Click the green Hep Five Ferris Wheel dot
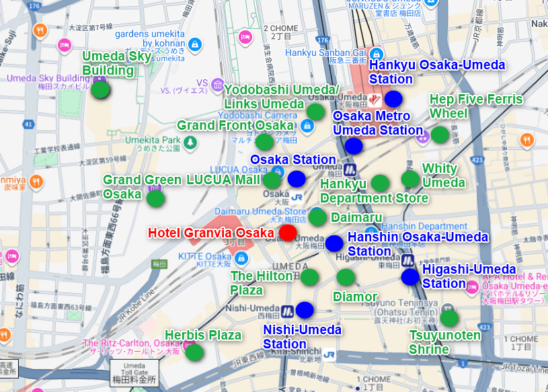The height and width of the screenshot is (392, 548). tap(440, 135)
